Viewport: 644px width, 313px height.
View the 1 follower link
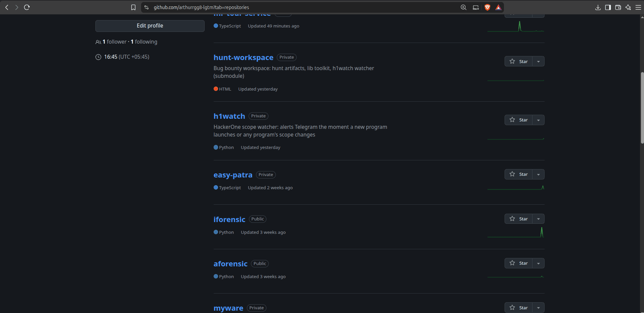pos(115,42)
